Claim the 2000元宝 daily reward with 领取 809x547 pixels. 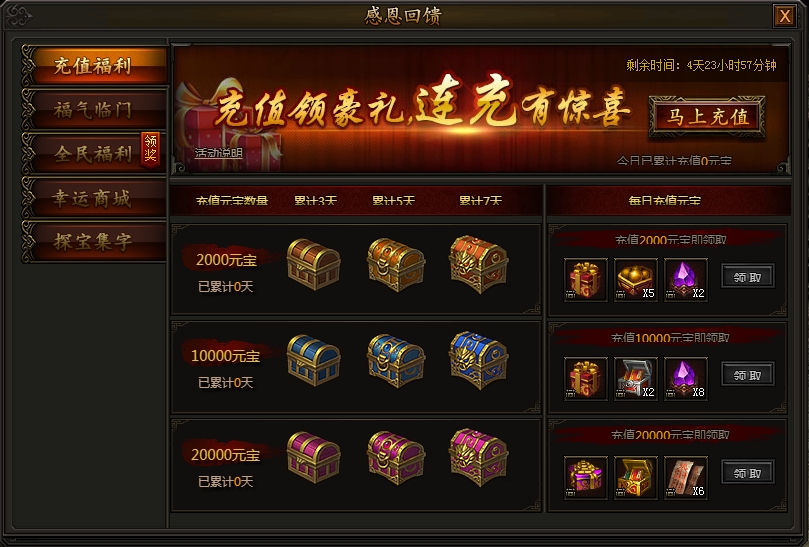pos(748,277)
